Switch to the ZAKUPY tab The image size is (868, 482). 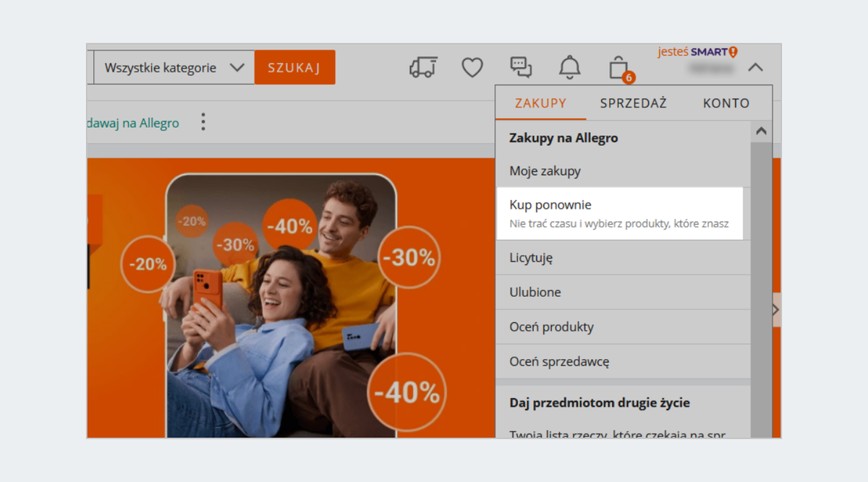point(541,103)
